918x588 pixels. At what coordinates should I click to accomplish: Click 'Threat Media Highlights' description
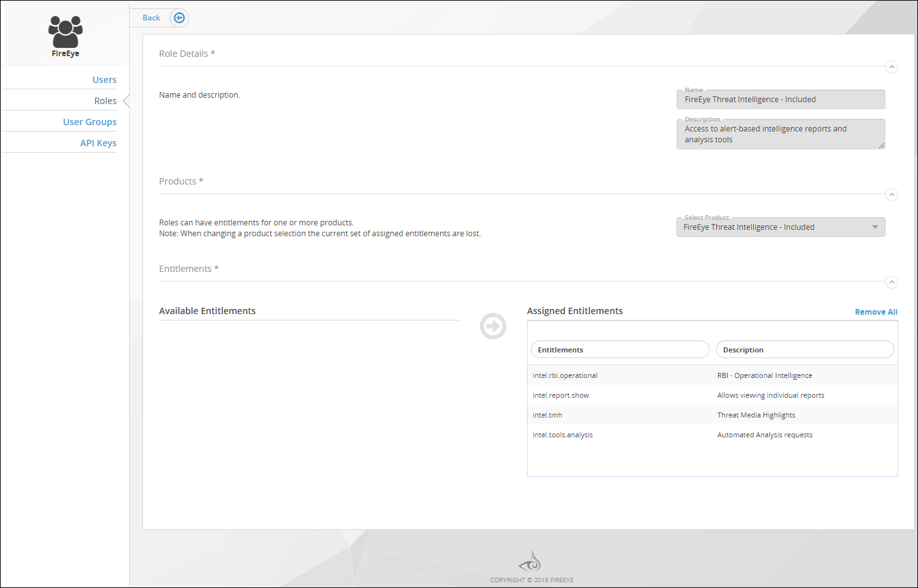pos(756,415)
